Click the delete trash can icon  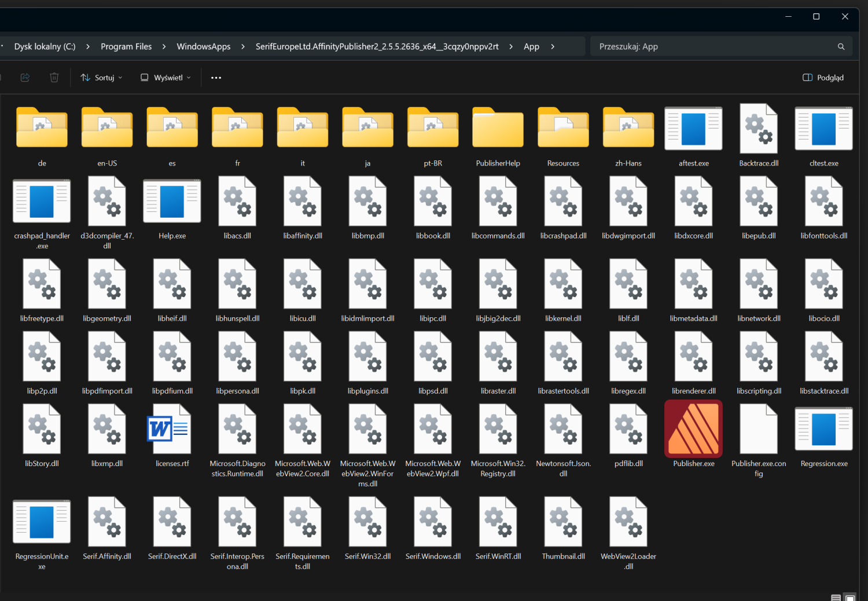point(54,78)
